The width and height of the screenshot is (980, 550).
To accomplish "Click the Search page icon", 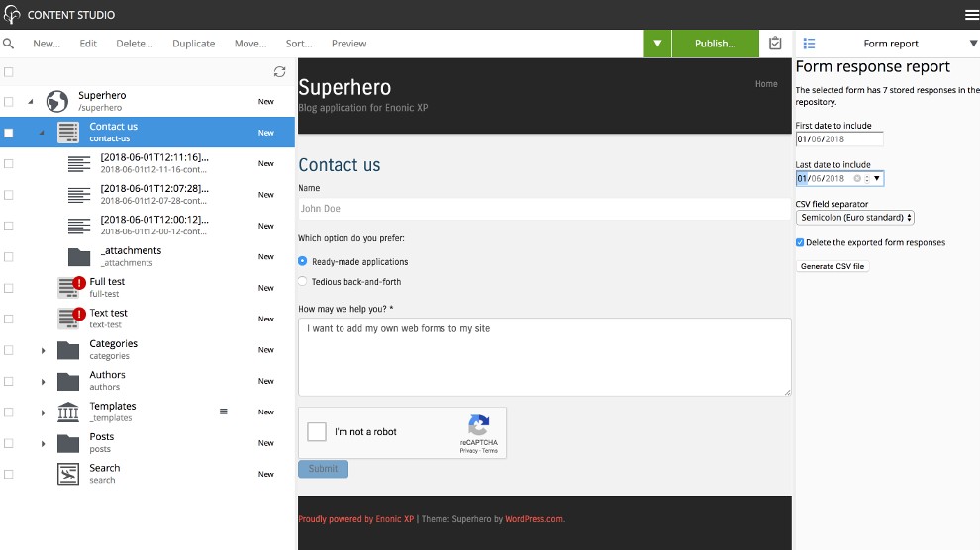I will (68, 474).
